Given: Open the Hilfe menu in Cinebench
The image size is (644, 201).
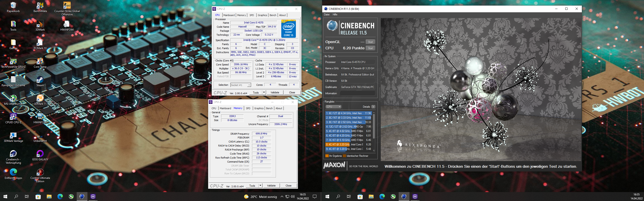Looking at the screenshot, I should (335, 15).
